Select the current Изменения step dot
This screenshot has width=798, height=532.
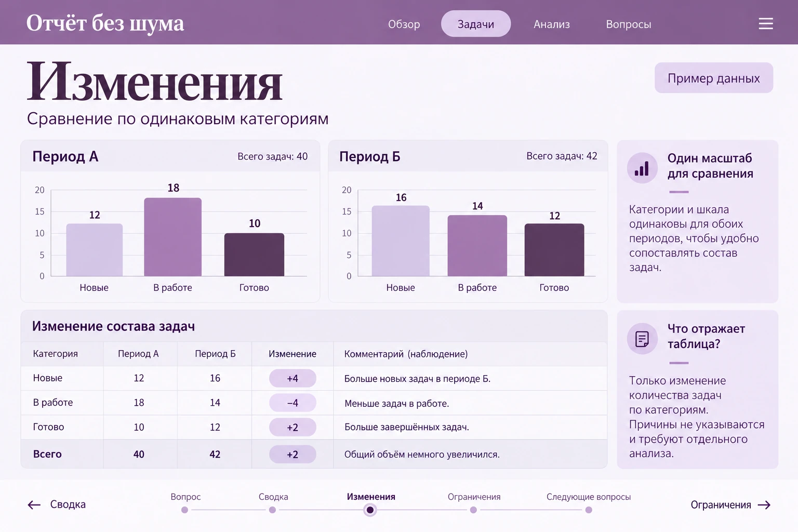(370, 510)
